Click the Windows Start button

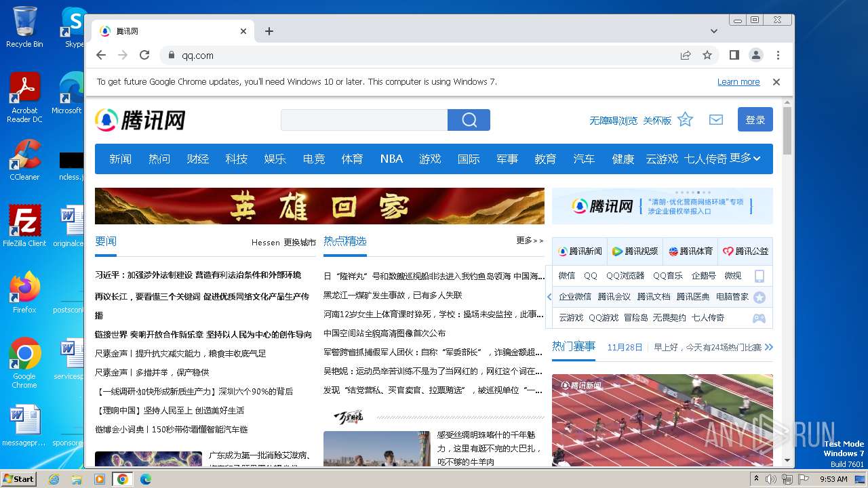(x=19, y=479)
